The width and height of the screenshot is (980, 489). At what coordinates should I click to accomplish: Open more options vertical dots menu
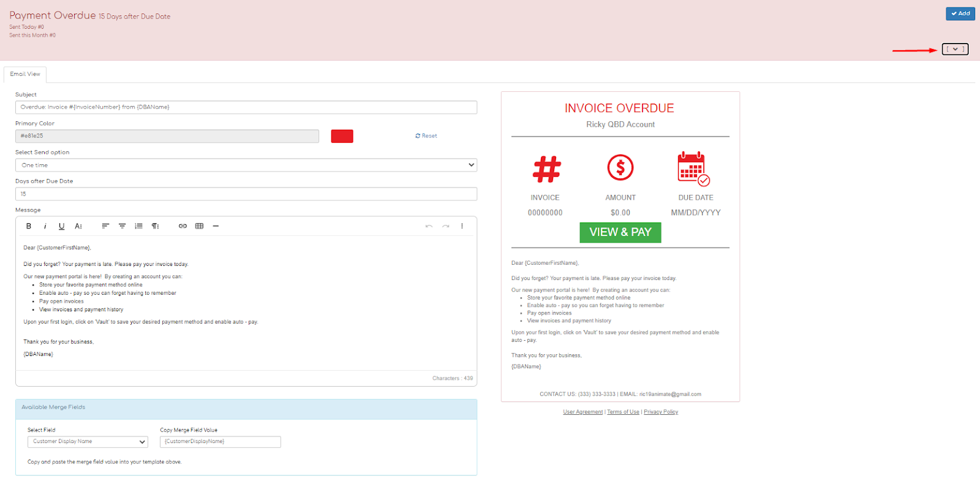click(x=462, y=226)
